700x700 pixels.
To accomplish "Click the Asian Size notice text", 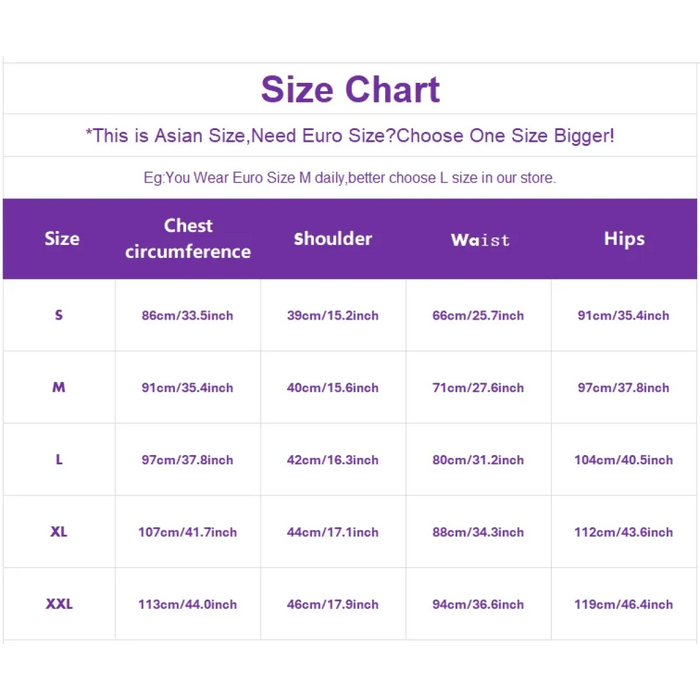I will pyautogui.click(x=350, y=136).
